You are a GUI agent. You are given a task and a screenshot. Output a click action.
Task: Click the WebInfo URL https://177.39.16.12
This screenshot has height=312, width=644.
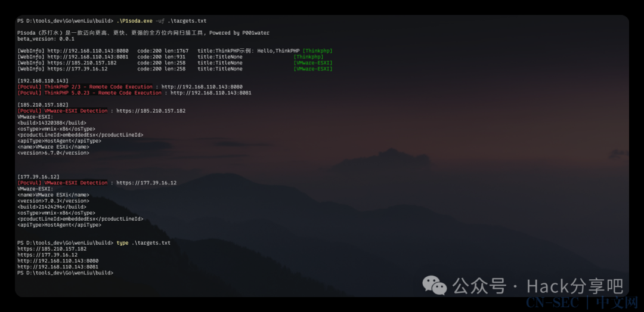tap(77, 69)
